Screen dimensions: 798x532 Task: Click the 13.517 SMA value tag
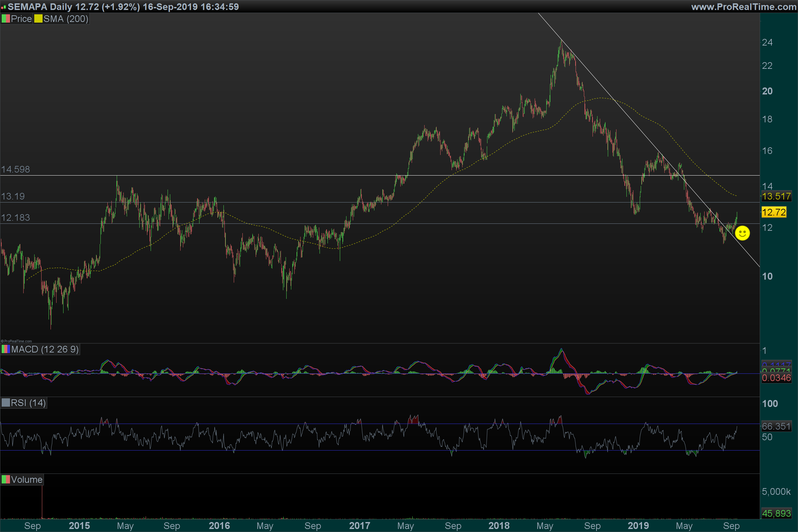[776, 196]
